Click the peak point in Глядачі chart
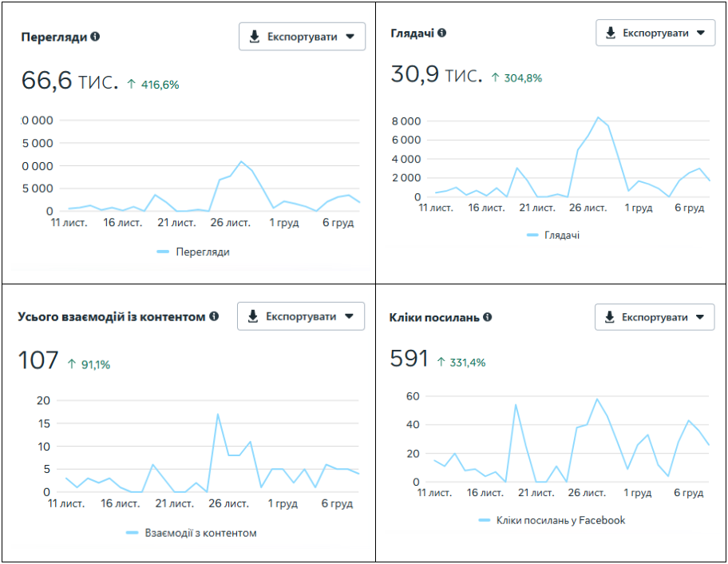 click(x=598, y=117)
